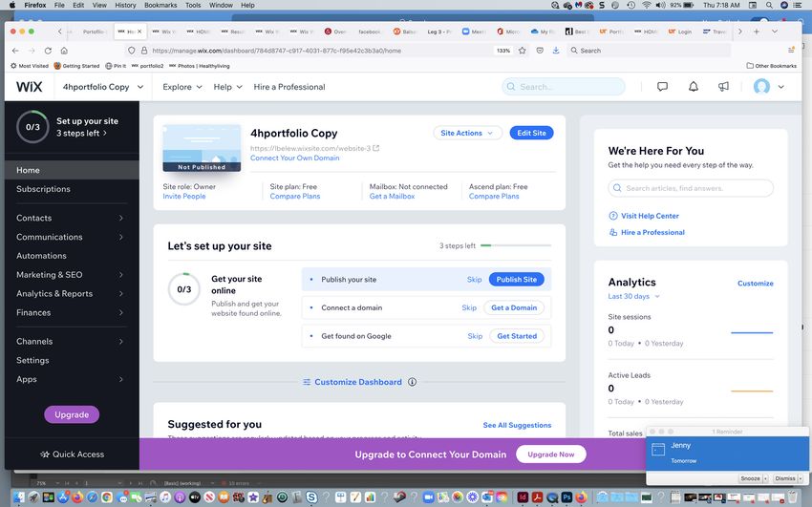This screenshot has width=812, height=507.
Task: Open the notifications bell icon
Action: (x=693, y=86)
